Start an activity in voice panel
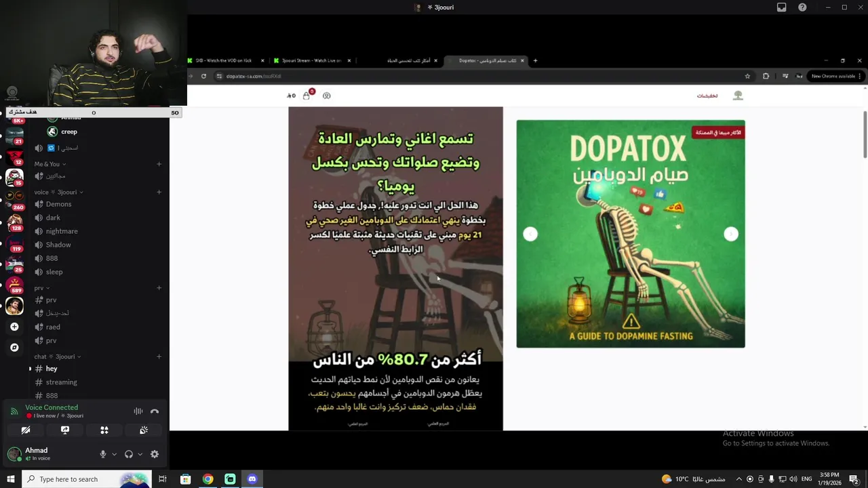Viewport: 868px width, 488px height. 104,430
